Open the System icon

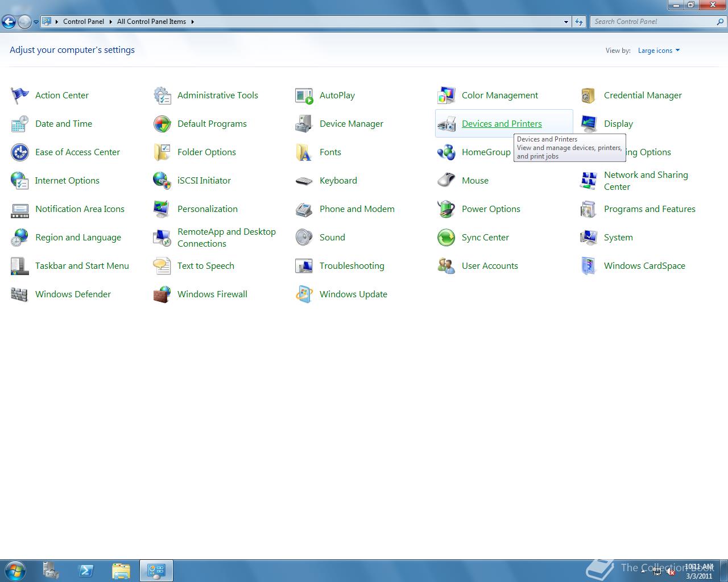[x=589, y=238]
